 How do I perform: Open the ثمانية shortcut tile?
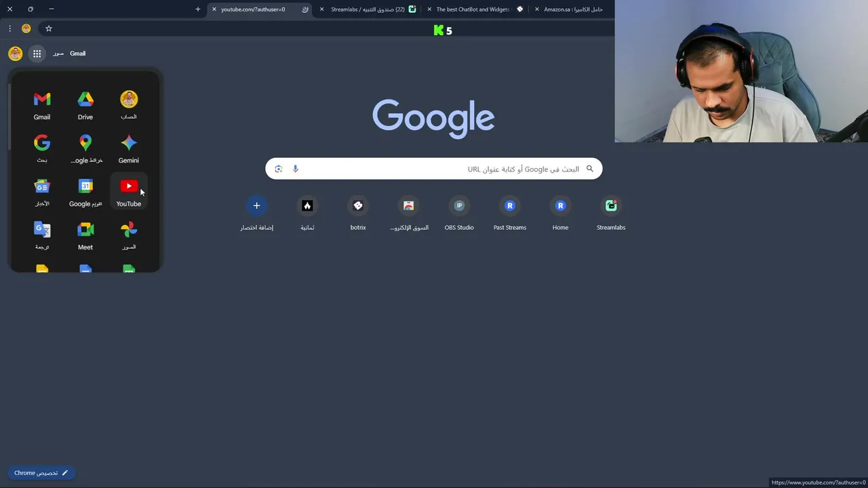click(307, 213)
